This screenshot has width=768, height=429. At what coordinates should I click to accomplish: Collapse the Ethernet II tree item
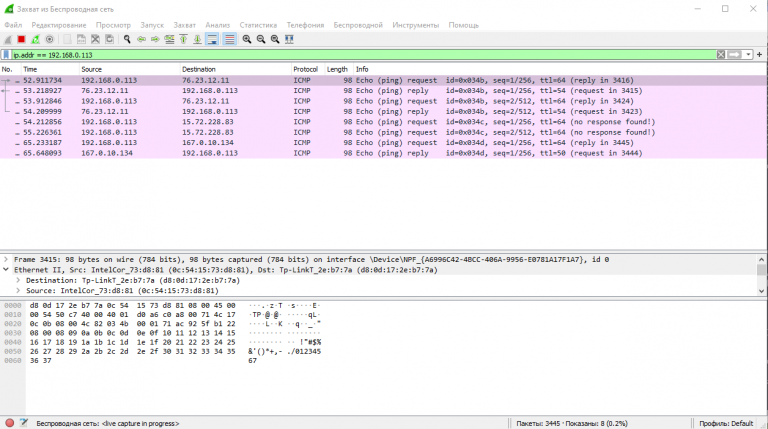6,270
